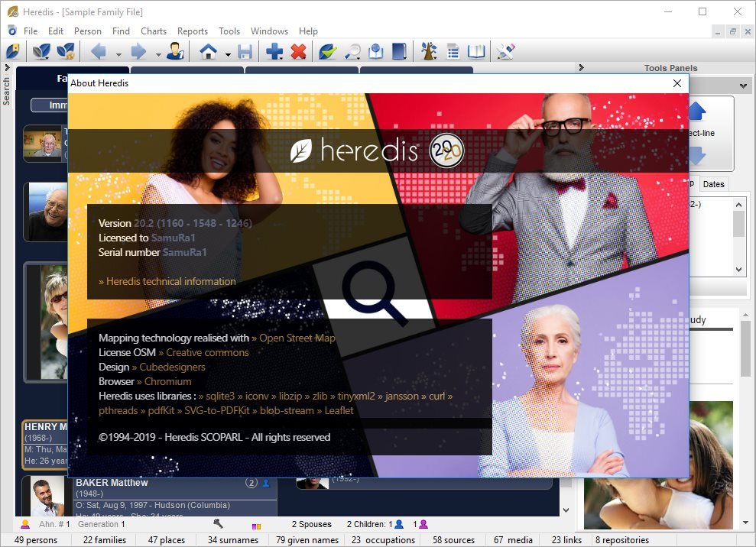This screenshot has height=547, width=756.
Task: Click the leaf with green checkmark icon
Action: click(327, 51)
